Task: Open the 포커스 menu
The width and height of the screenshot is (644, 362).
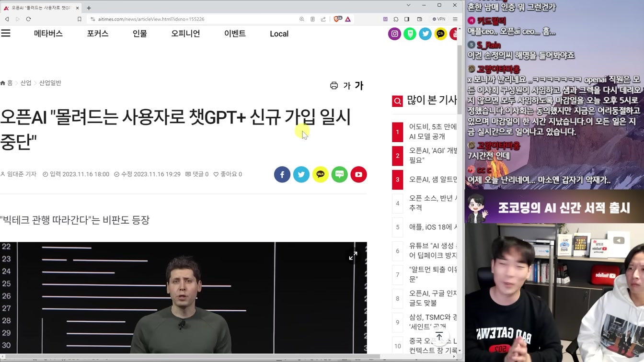Action: click(98, 34)
